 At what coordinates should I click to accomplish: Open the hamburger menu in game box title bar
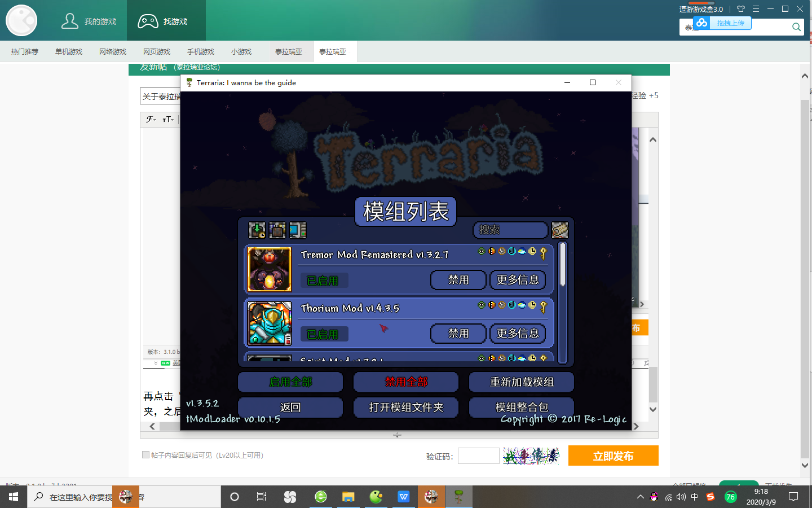point(756,9)
